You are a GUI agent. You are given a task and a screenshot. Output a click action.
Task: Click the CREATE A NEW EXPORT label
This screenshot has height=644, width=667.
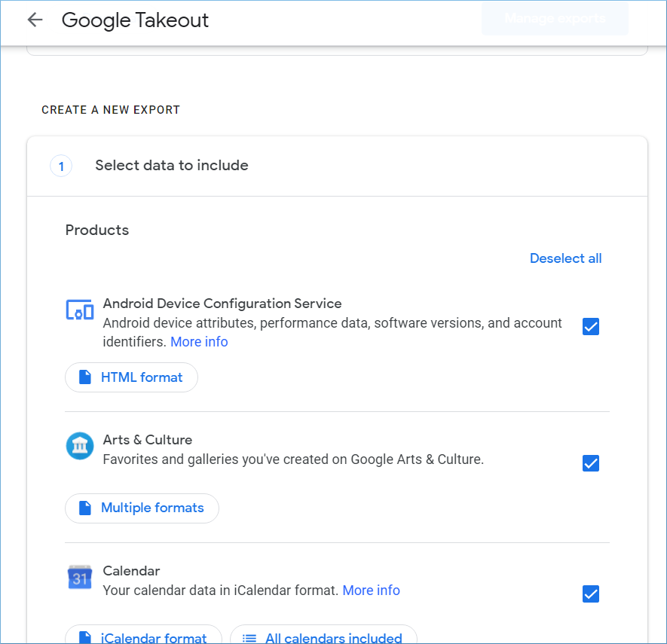click(111, 110)
